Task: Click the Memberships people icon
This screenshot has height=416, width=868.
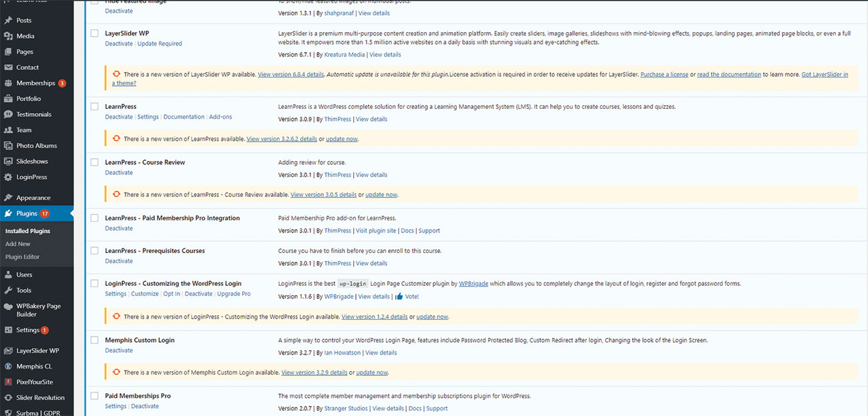Action: [8, 83]
